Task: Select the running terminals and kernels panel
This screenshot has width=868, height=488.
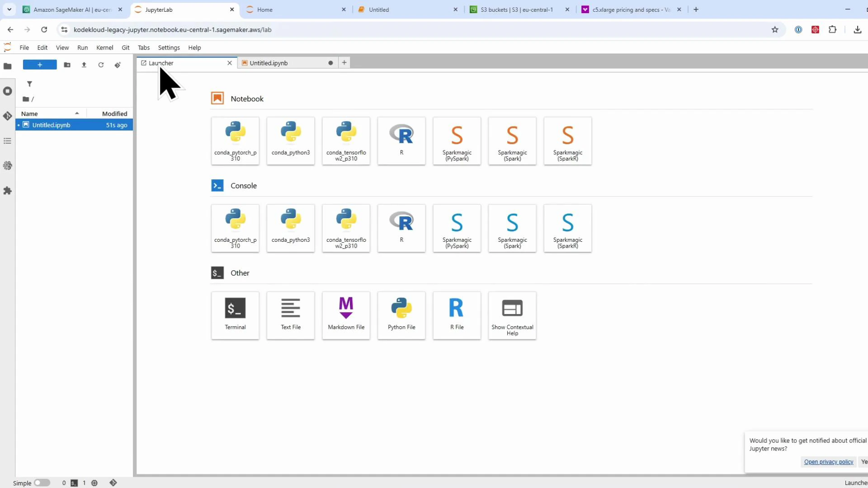Action: [7, 91]
